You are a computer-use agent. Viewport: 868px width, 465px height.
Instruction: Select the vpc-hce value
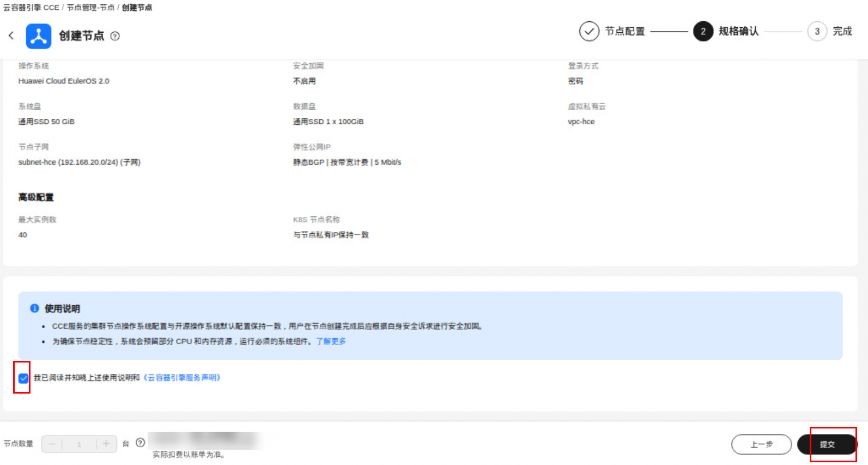click(581, 122)
